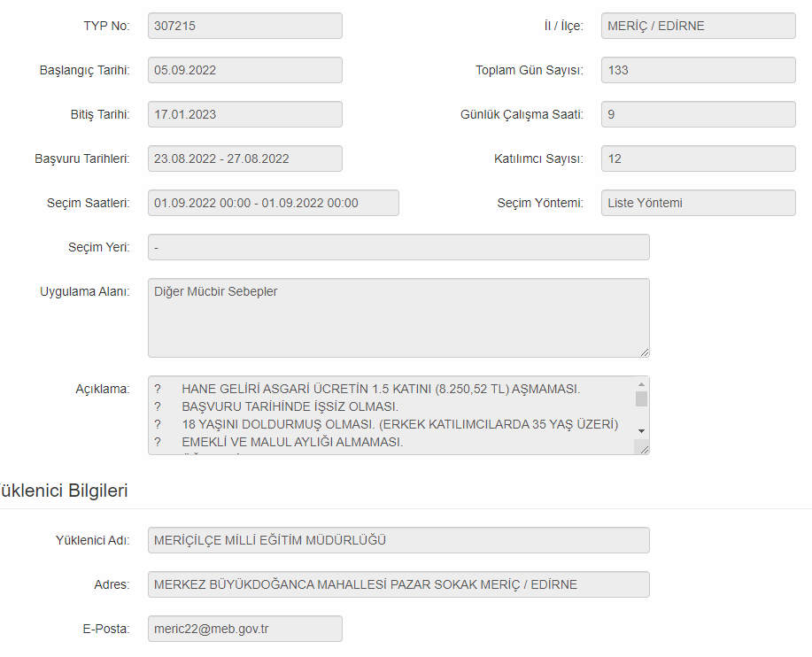Focus the Günlük Çalışma Saati field
The image size is (812, 657).
click(x=698, y=114)
